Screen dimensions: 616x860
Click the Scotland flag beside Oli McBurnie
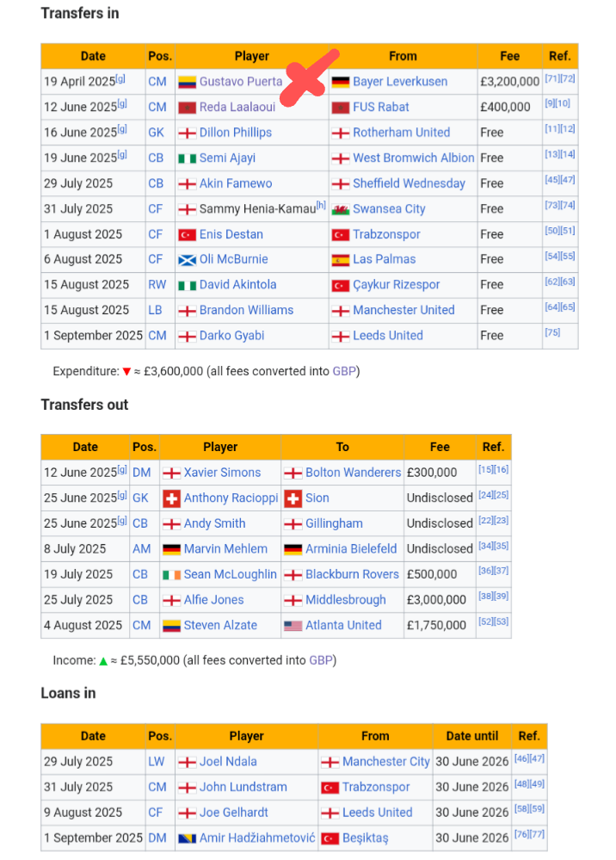187,260
